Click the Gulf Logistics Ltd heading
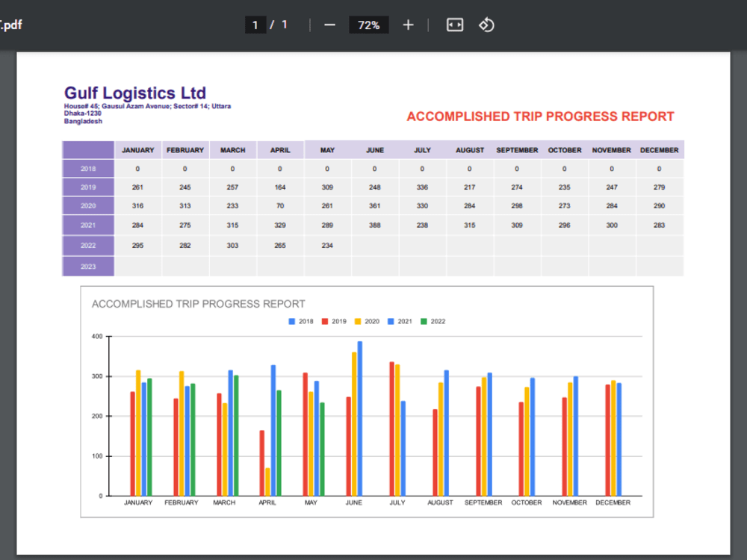 coord(135,93)
